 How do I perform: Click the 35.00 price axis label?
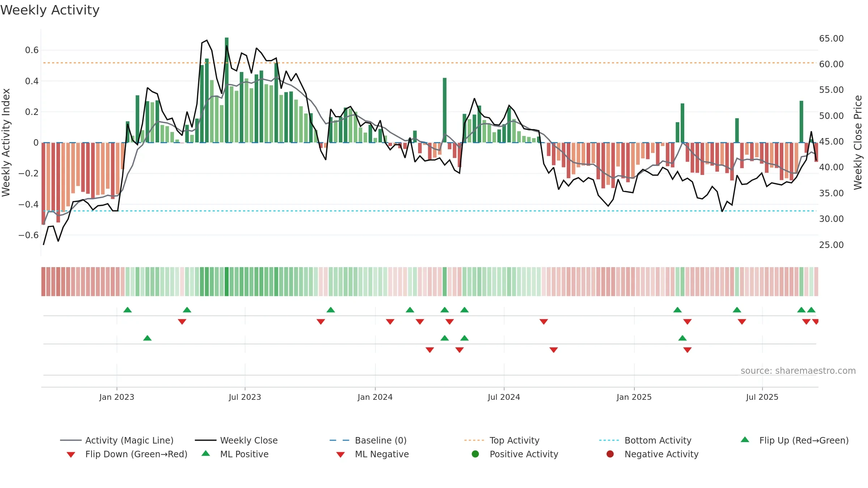pyautogui.click(x=831, y=193)
